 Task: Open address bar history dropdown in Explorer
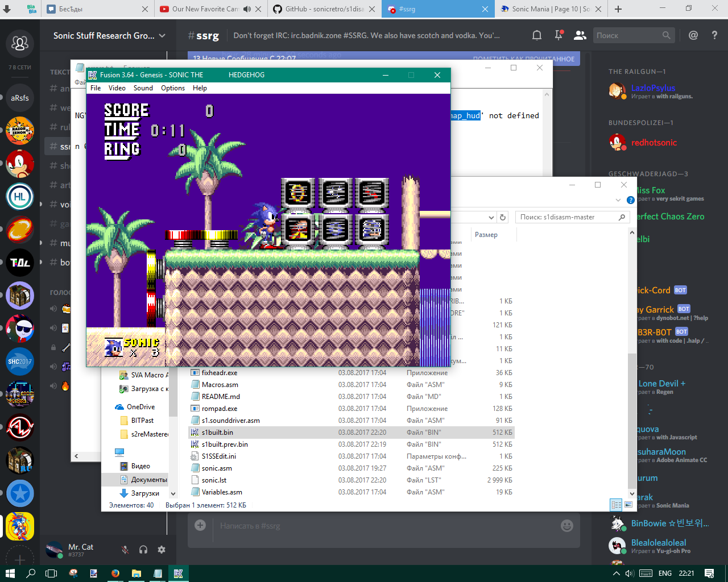click(491, 217)
